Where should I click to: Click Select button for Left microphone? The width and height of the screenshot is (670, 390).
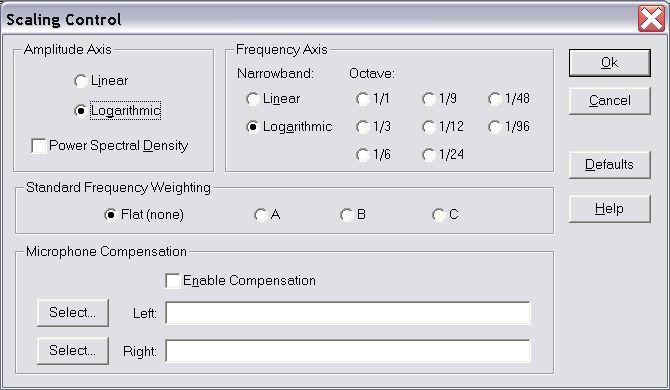pos(73,313)
